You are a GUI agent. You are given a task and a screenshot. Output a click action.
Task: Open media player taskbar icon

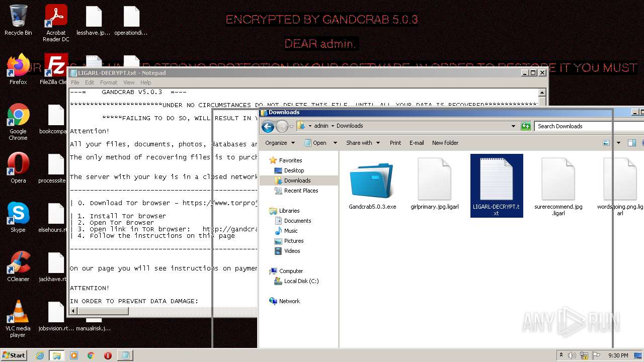[x=74, y=355]
